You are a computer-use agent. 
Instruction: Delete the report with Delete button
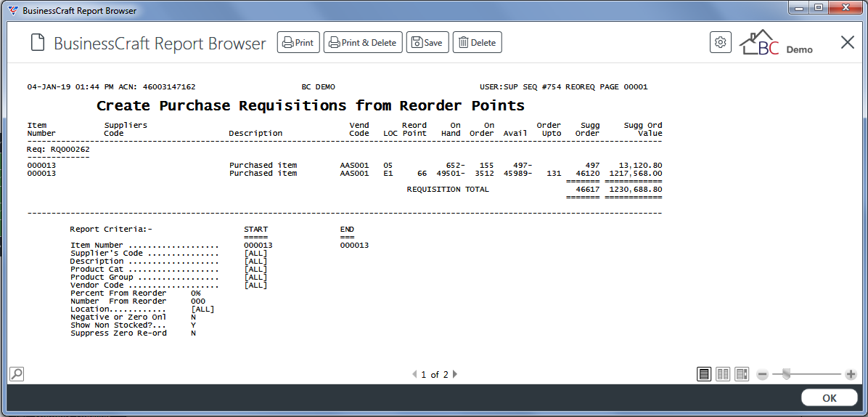click(x=477, y=43)
